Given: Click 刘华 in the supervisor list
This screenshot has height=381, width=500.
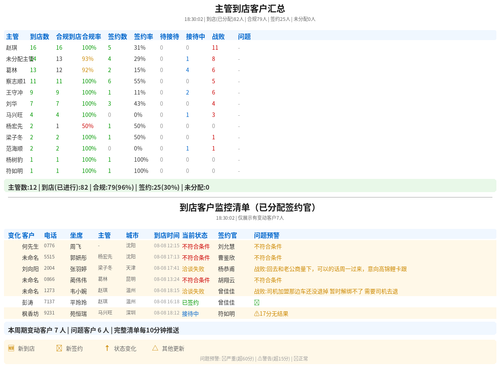Looking at the screenshot, I should 11,104.
